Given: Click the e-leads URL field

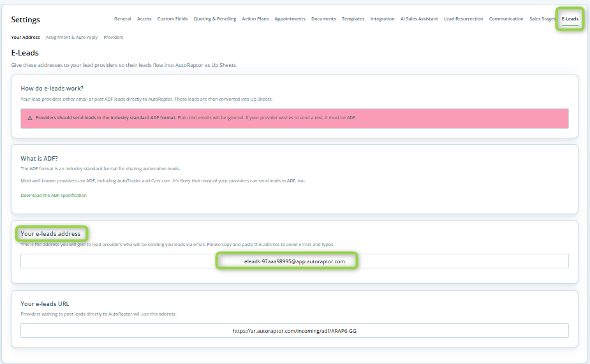Looking at the screenshot, I should pyautogui.click(x=294, y=331).
